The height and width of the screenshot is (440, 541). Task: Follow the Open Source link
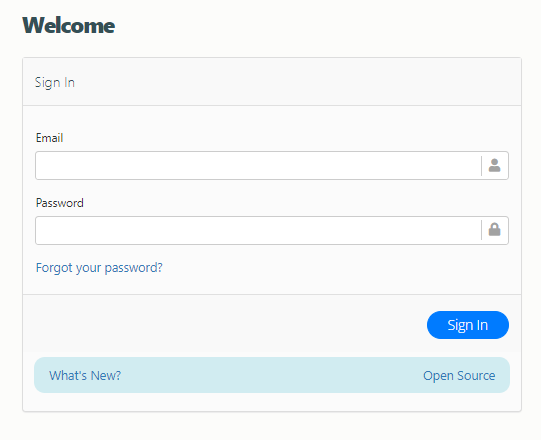click(x=459, y=375)
